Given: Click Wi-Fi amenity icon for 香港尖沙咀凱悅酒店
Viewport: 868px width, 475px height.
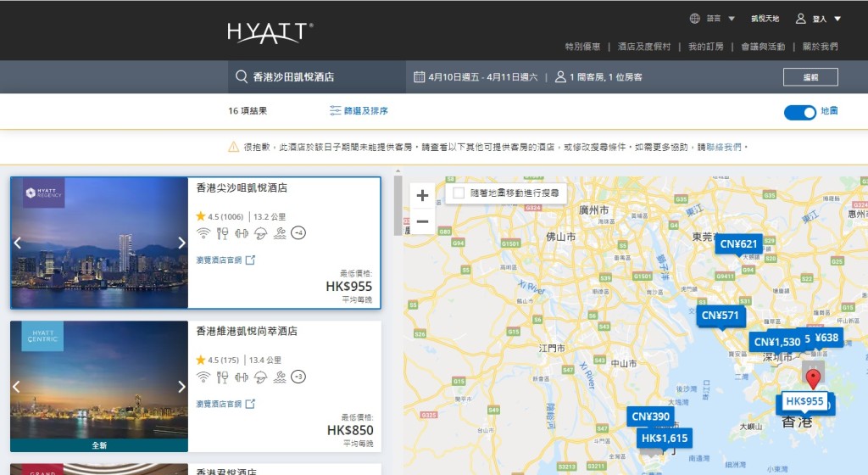Looking at the screenshot, I should point(203,233).
